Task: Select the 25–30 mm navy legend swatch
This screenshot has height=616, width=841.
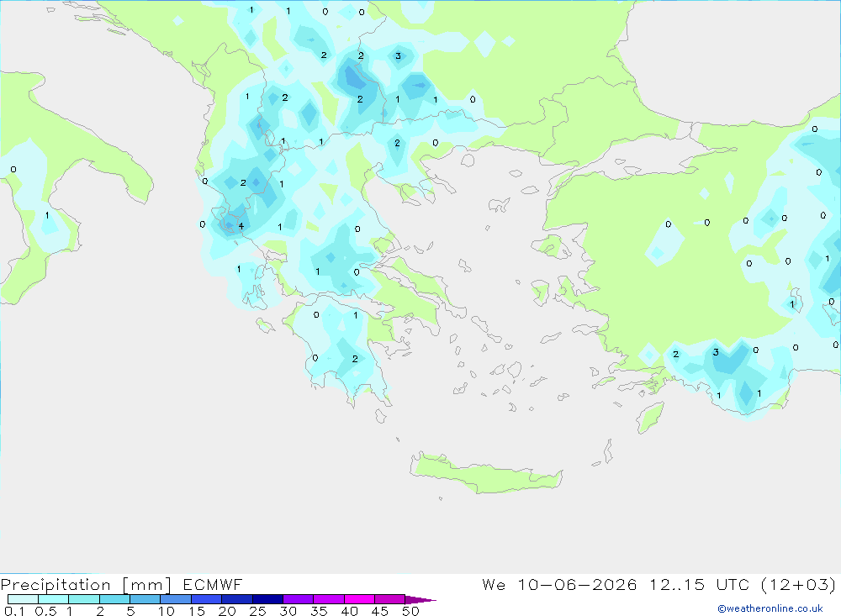Action: pos(267,599)
